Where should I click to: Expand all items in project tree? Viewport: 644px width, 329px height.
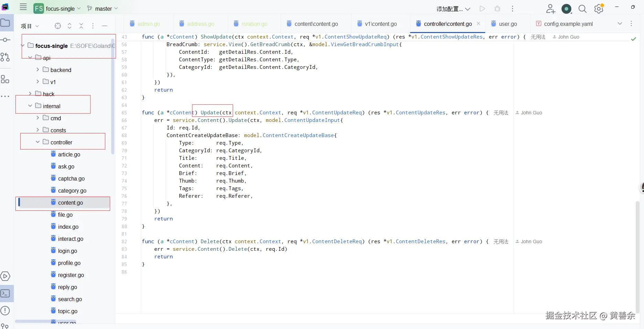tap(70, 26)
